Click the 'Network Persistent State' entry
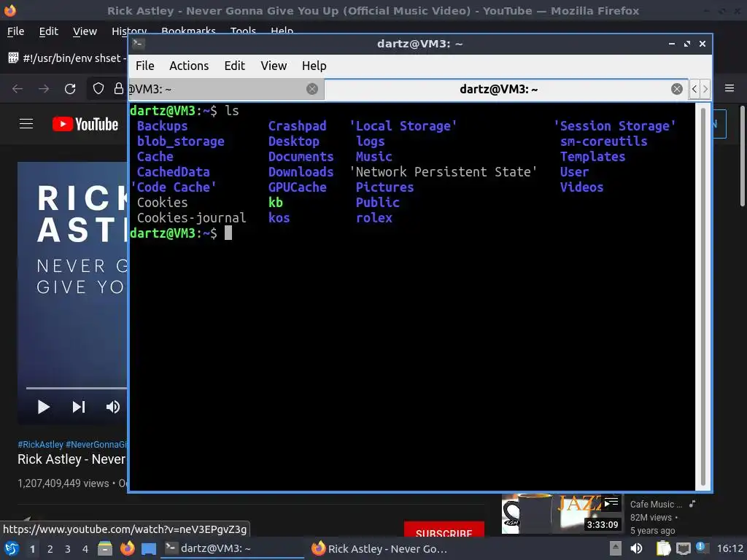This screenshot has width=747, height=560. [444, 172]
